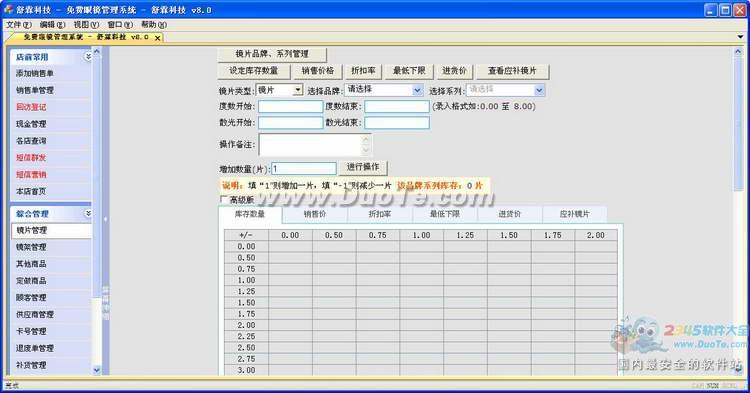Collapse the 店面常用 sidebar group
750x393 pixels.
(88, 56)
